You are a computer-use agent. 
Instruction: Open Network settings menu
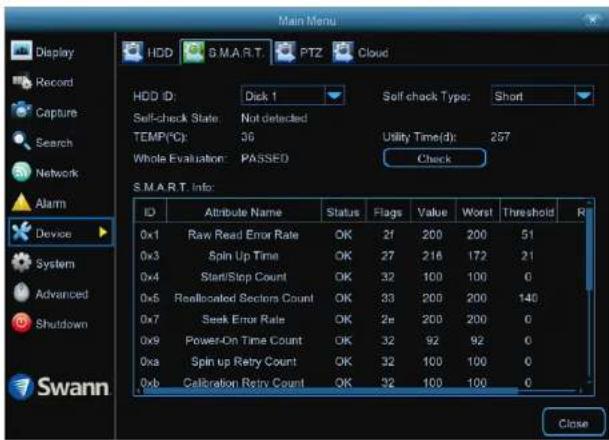pyautogui.click(x=57, y=173)
